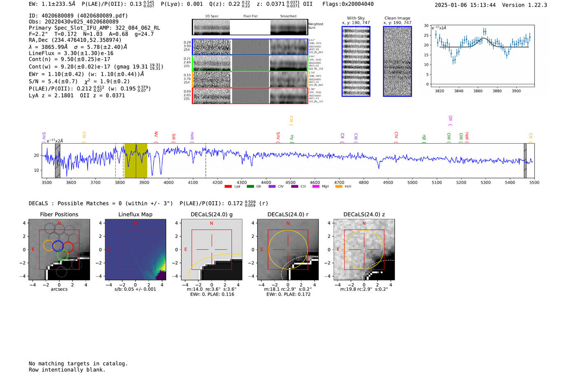Click the Version 1.22.3 text
This screenshot has height=392, width=576.
point(525,5)
